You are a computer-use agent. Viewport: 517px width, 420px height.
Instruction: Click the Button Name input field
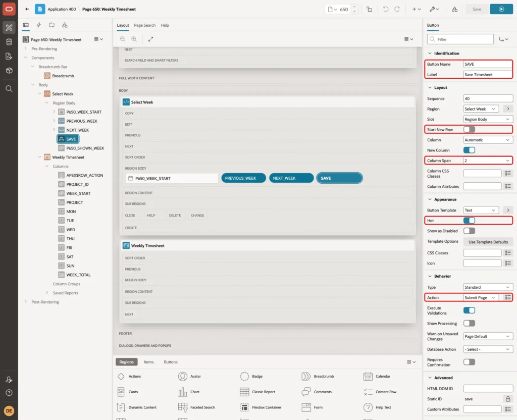click(488, 64)
